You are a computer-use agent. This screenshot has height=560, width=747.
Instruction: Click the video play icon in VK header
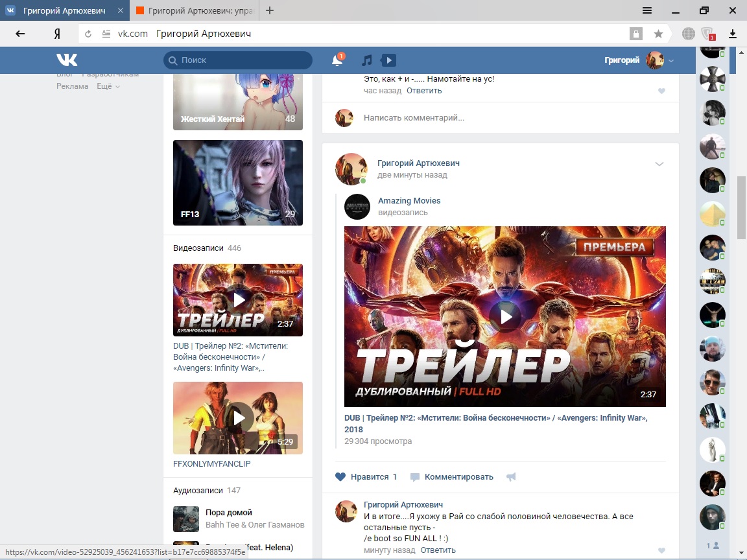pos(388,60)
